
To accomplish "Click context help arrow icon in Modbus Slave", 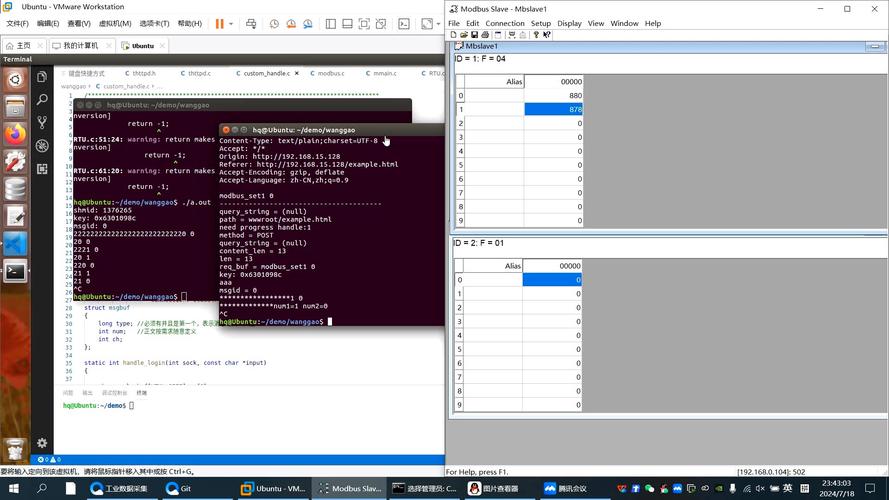I will point(547,35).
